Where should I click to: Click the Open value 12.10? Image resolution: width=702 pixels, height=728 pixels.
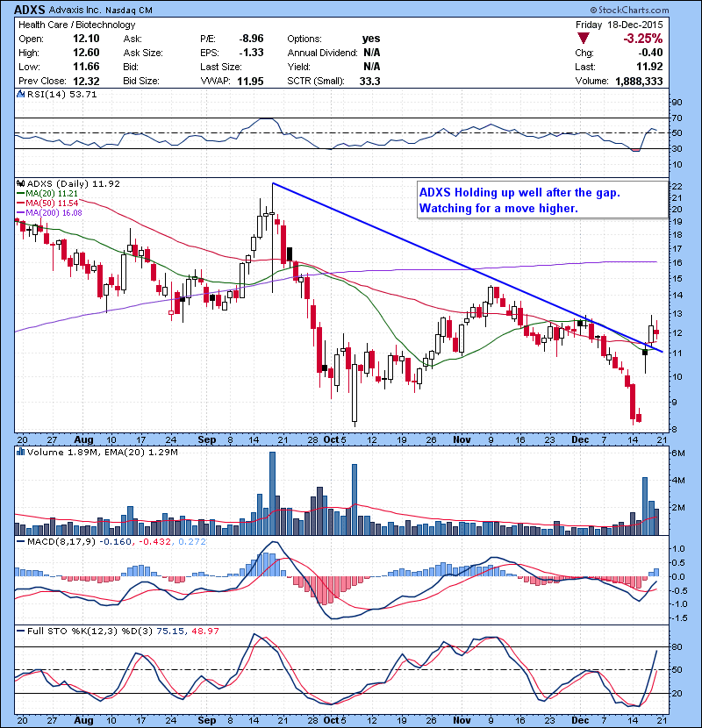tap(86, 39)
